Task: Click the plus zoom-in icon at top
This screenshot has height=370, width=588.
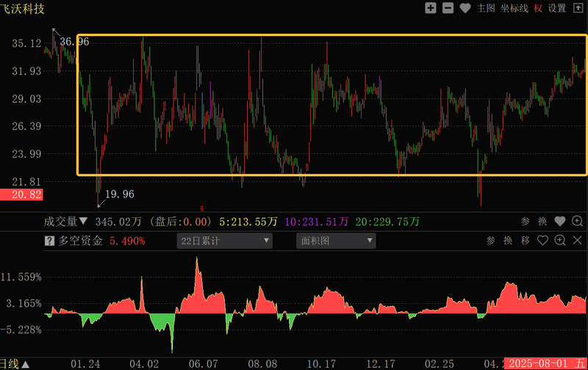Action: click(431, 8)
